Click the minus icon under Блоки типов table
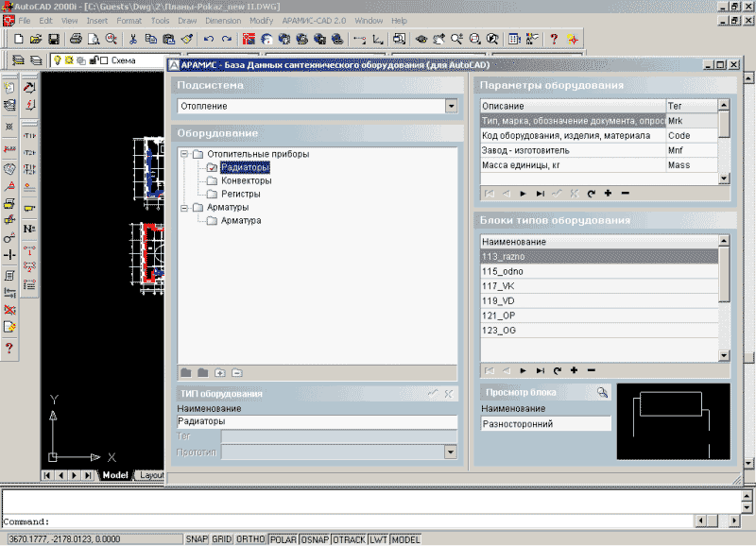Image resolution: width=756 pixels, height=546 pixels. click(x=592, y=370)
